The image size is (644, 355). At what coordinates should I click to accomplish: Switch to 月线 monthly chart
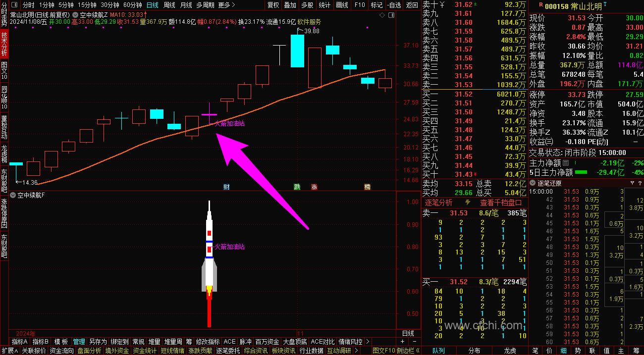[x=186, y=5]
